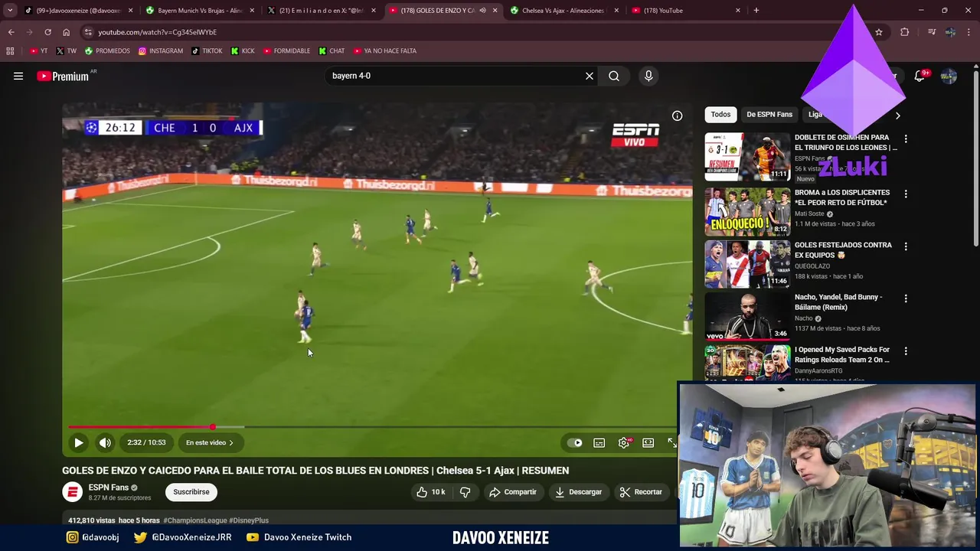This screenshot has width=980, height=551.
Task: Open the tab search dropdown arrow
Action: (9, 11)
